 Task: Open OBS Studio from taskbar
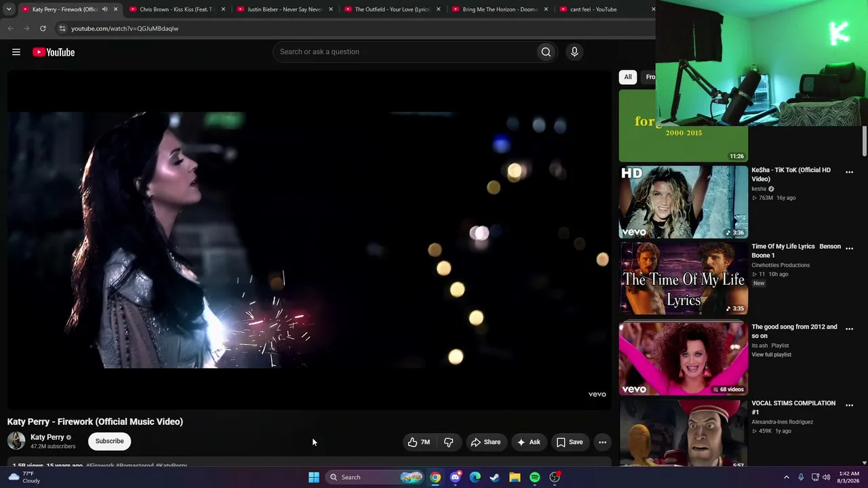[x=555, y=477]
